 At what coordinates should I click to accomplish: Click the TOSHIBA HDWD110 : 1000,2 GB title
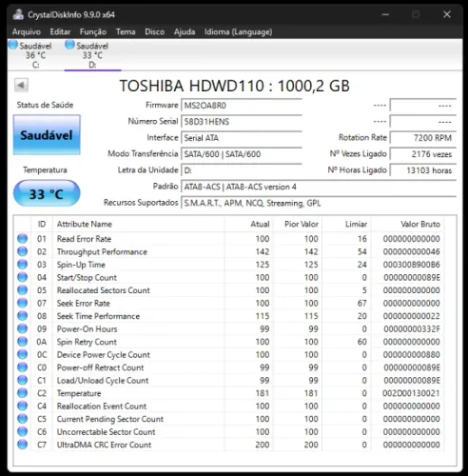pos(234,86)
